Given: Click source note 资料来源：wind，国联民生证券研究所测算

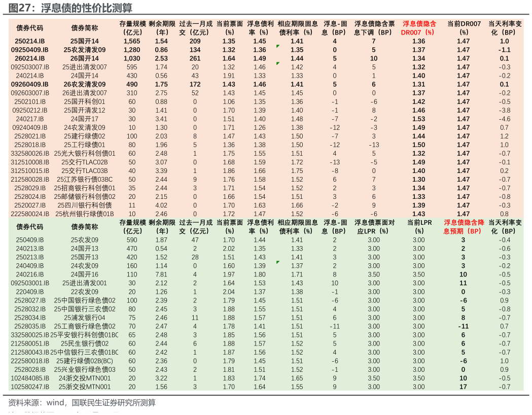Looking at the screenshot, I should point(82,403).
